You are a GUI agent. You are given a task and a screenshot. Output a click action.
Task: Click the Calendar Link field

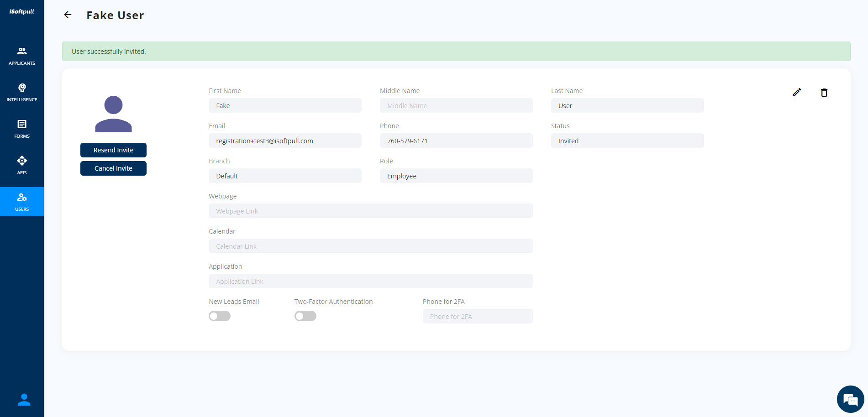coord(371,246)
